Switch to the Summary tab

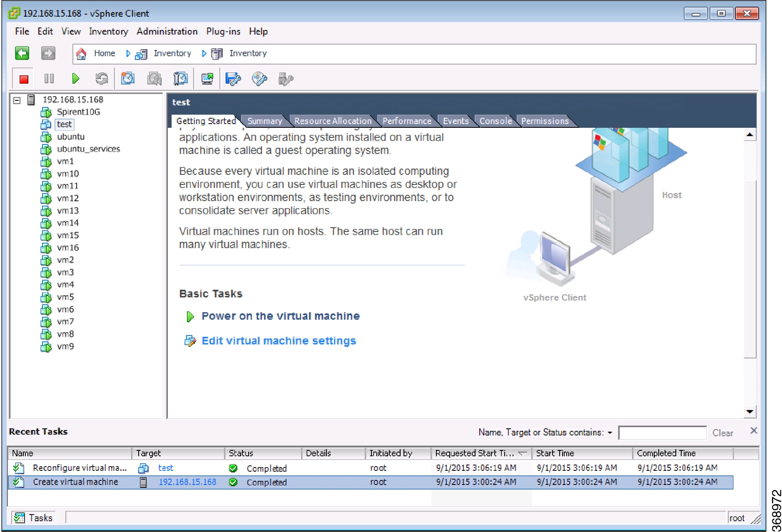265,121
